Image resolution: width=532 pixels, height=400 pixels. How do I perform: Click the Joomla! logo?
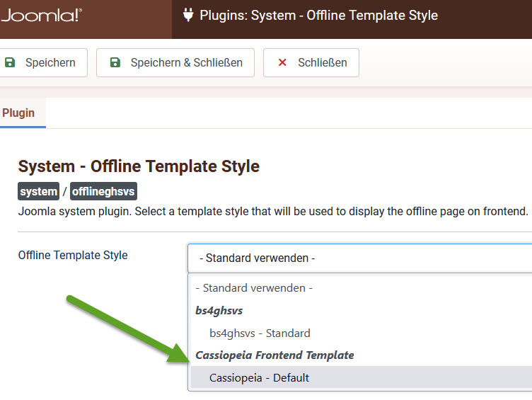(x=41, y=15)
